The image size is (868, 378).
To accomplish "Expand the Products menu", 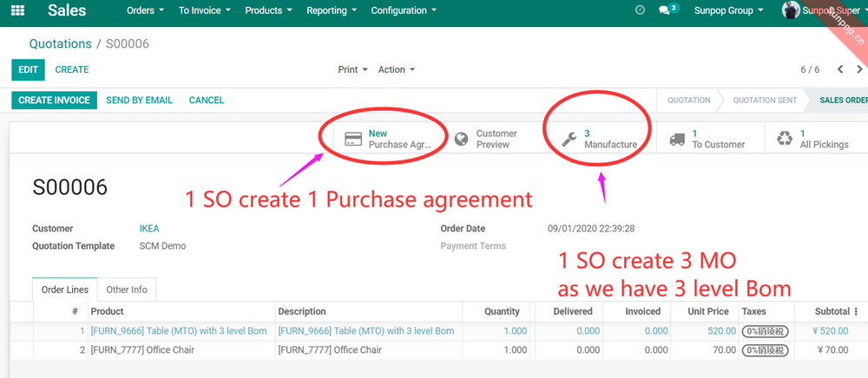I will click(x=268, y=10).
